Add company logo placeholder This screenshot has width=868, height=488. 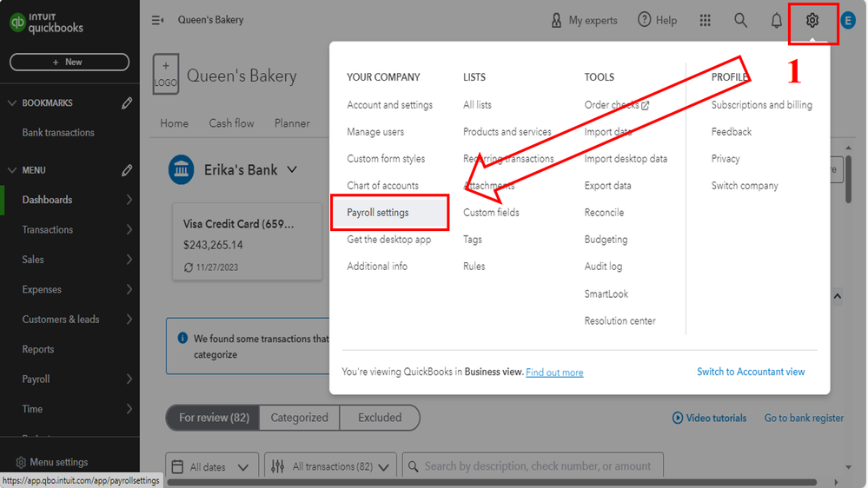point(165,74)
